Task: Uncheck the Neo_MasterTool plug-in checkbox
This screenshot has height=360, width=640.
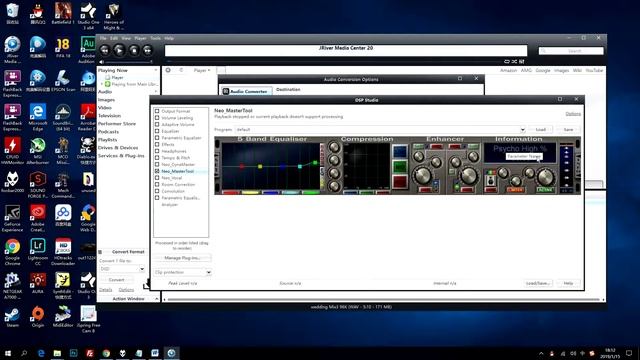Action: (x=157, y=171)
